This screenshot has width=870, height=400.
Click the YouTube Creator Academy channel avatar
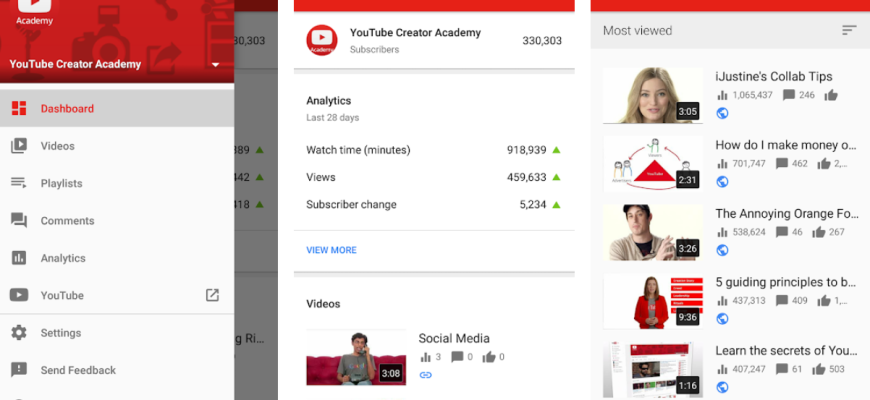(x=322, y=40)
